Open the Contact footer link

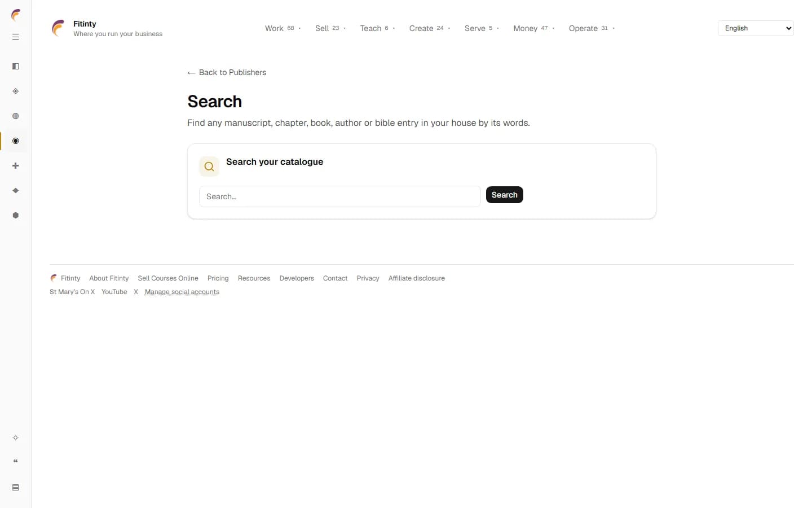pos(335,278)
